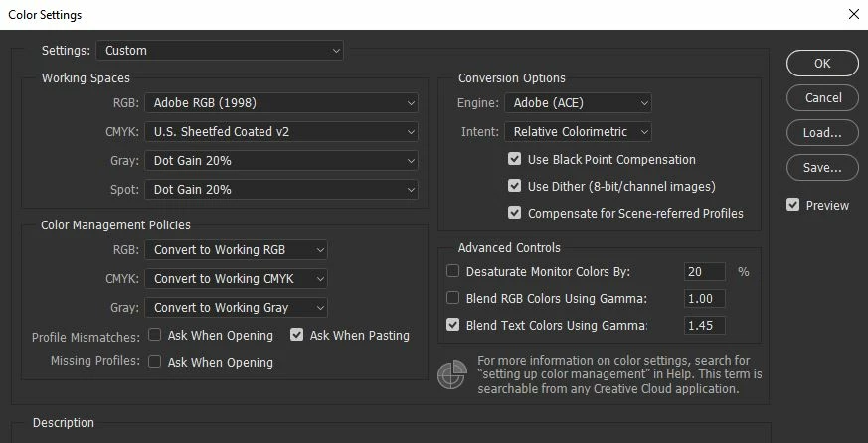Click the OK button
868x443 pixels.
coord(821,64)
